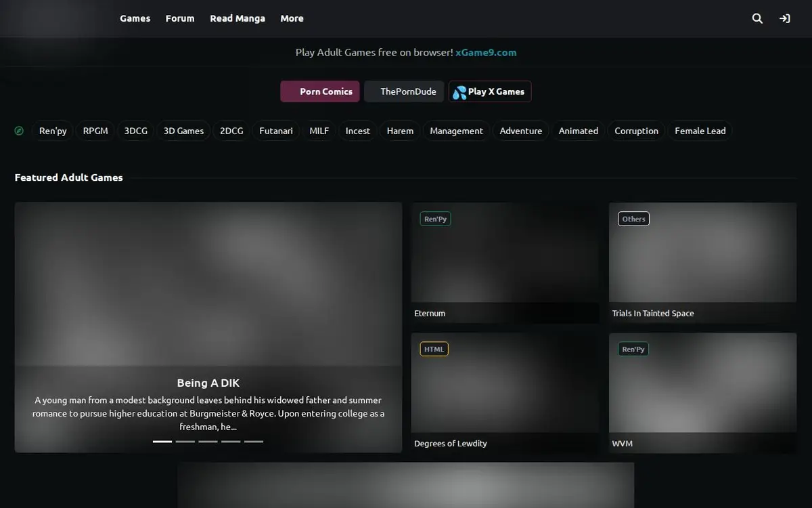Select the Adventure tag
Screen dimensions: 812x508
pos(521,131)
